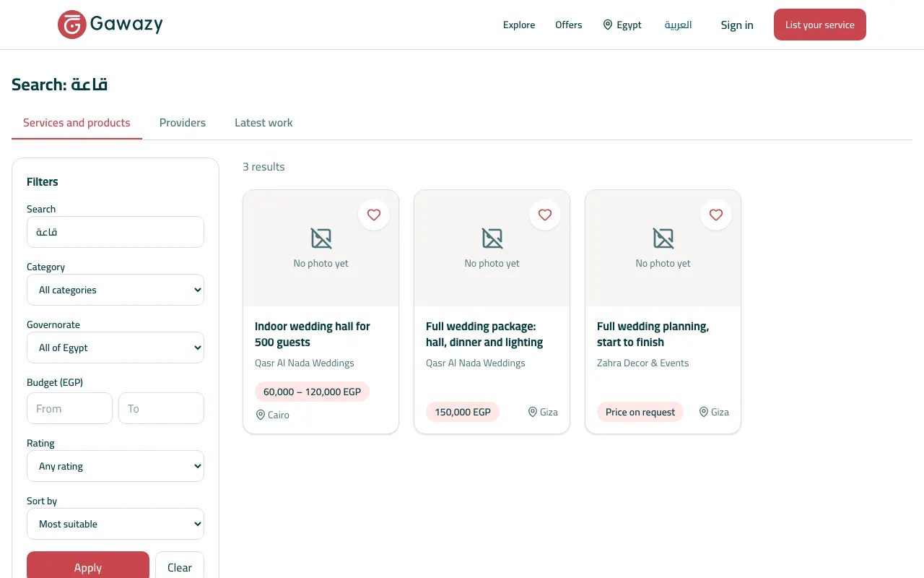Click the Sign in link
924x578 pixels.
pyautogui.click(x=737, y=25)
